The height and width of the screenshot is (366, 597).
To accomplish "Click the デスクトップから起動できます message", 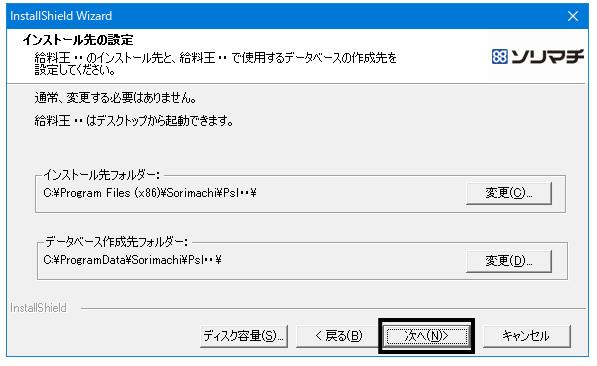I will point(134,121).
